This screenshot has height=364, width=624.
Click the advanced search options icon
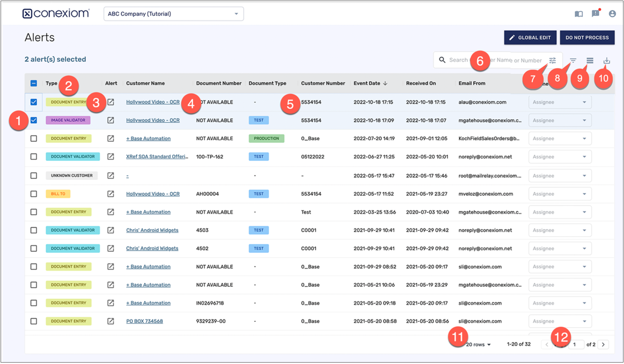(553, 60)
